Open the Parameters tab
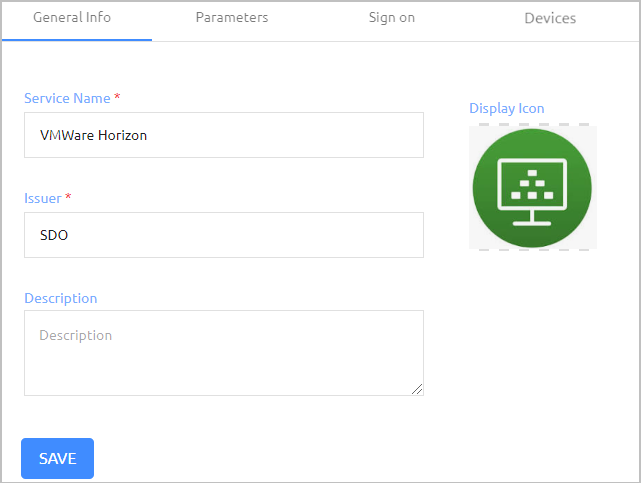The height and width of the screenshot is (483, 641). coord(232,18)
